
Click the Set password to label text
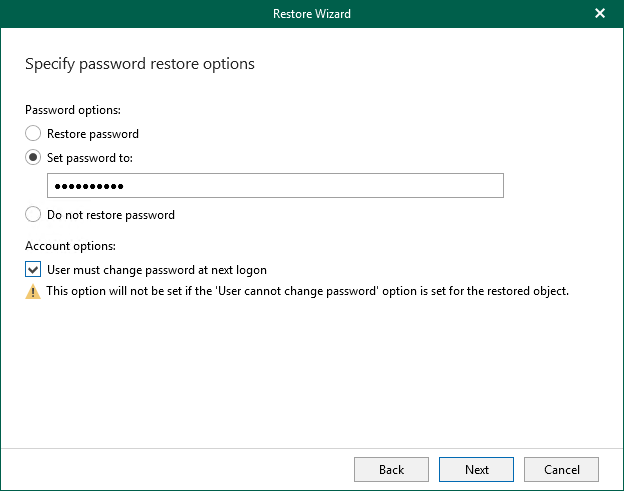click(x=90, y=158)
